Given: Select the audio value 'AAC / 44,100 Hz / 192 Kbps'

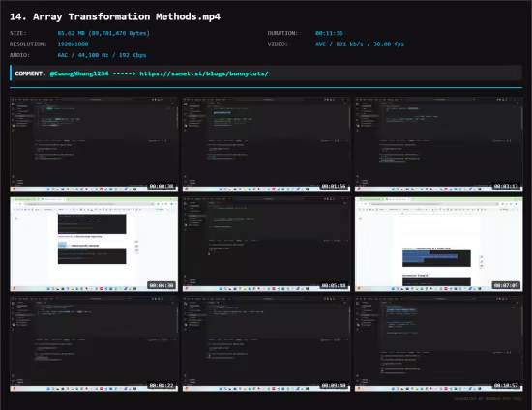Looking at the screenshot, I should pyautogui.click(x=102, y=55).
